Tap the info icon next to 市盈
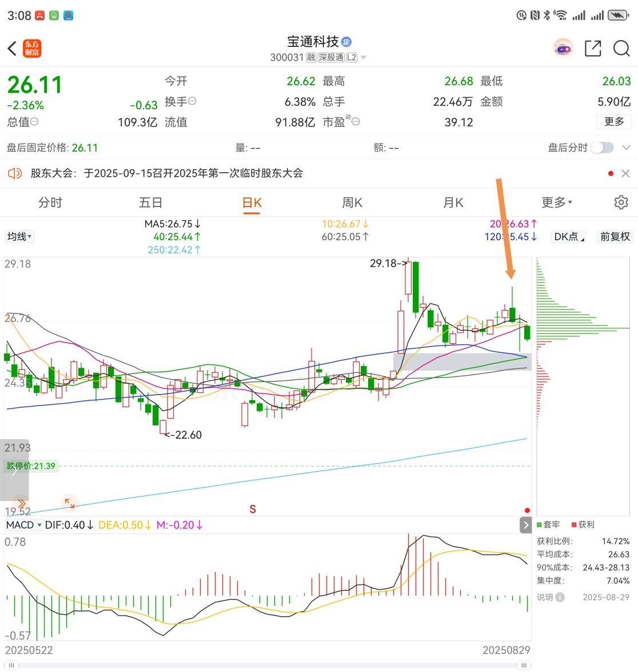This screenshot has width=638, height=672. point(355,122)
